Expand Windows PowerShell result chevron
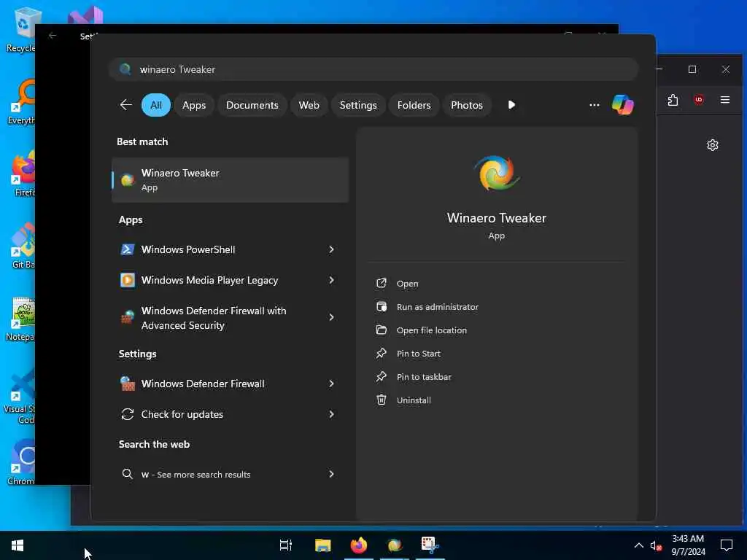Screen dimensions: 747x560 tap(332, 249)
